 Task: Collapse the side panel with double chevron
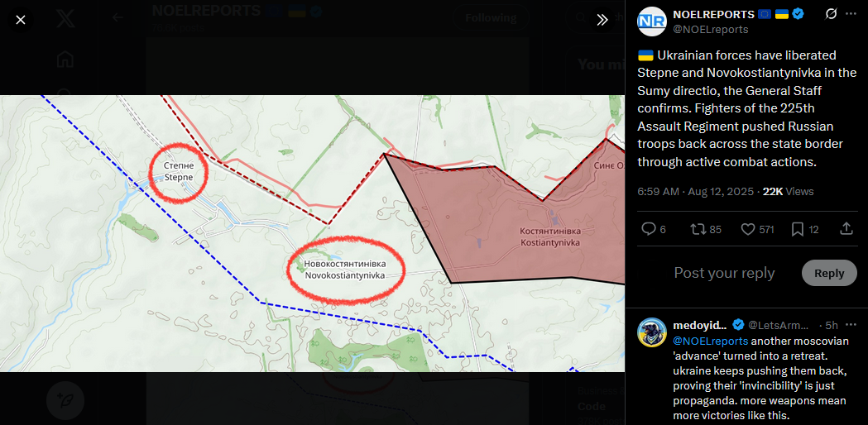coord(602,21)
